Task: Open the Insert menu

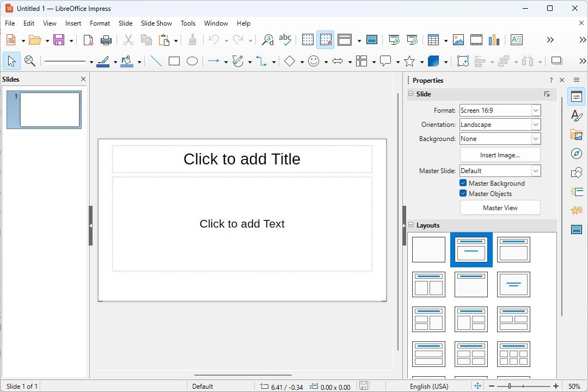Action: tap(73, 23)
